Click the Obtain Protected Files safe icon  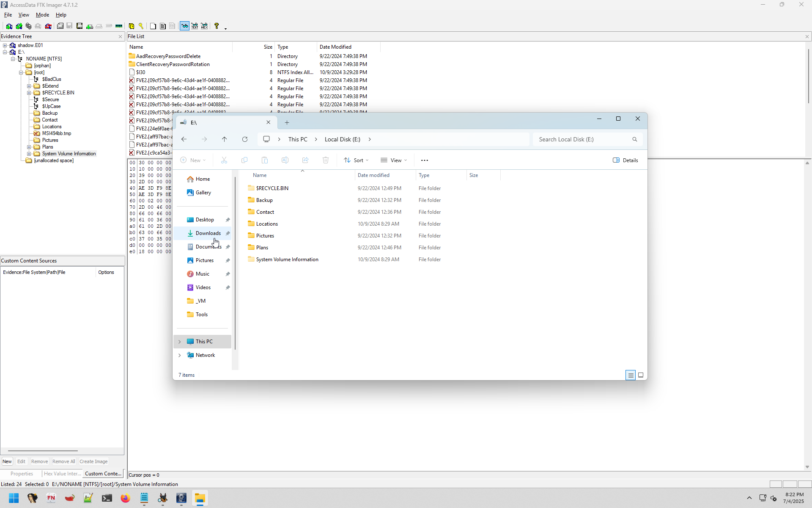[x=132, y=26]
